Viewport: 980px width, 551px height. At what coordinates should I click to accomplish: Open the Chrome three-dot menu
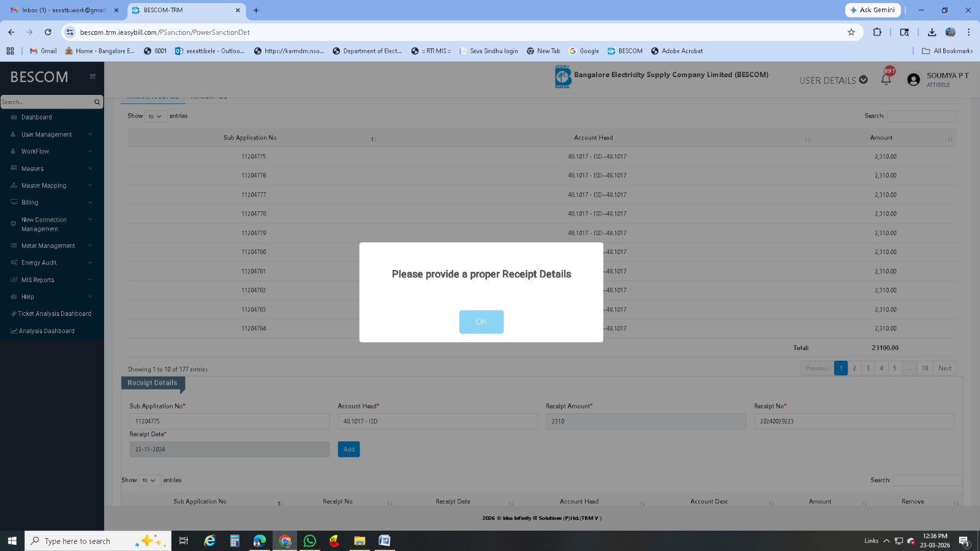click(968, 32)
